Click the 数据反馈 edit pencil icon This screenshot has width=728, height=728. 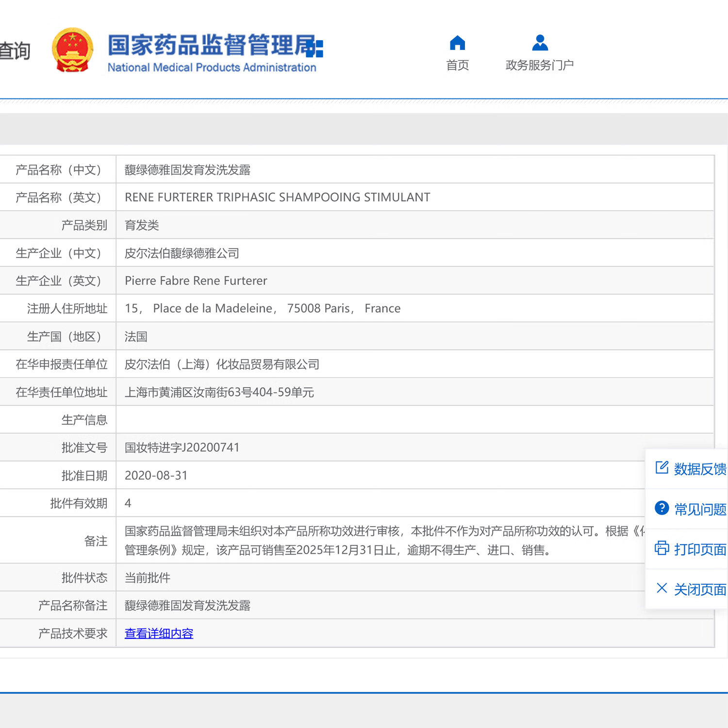662,467
